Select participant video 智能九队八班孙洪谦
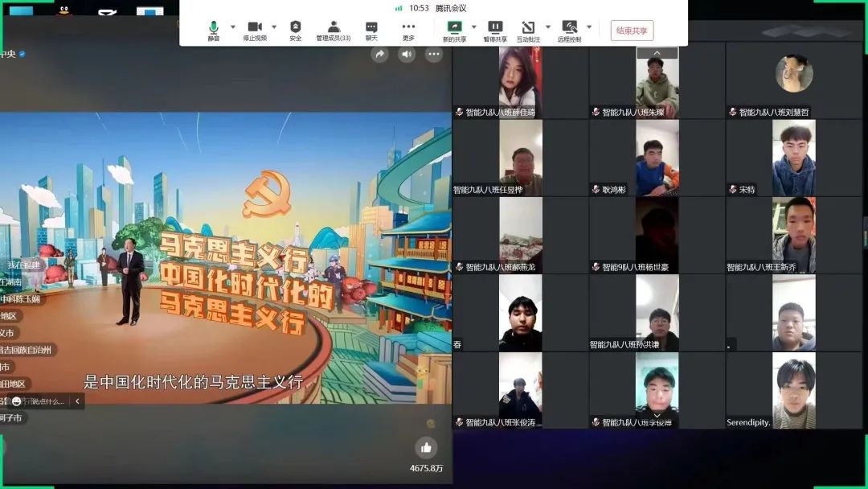 click(657, 313)
